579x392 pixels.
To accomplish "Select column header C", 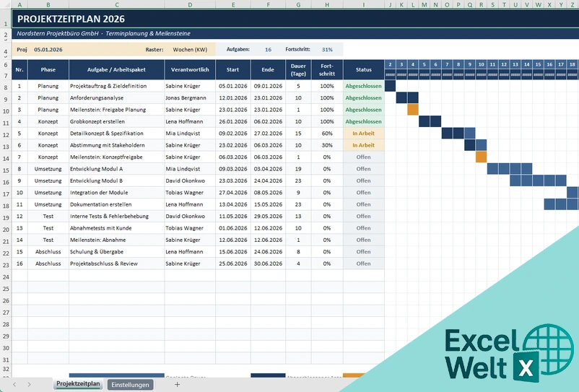I will [x=117, y=5].
